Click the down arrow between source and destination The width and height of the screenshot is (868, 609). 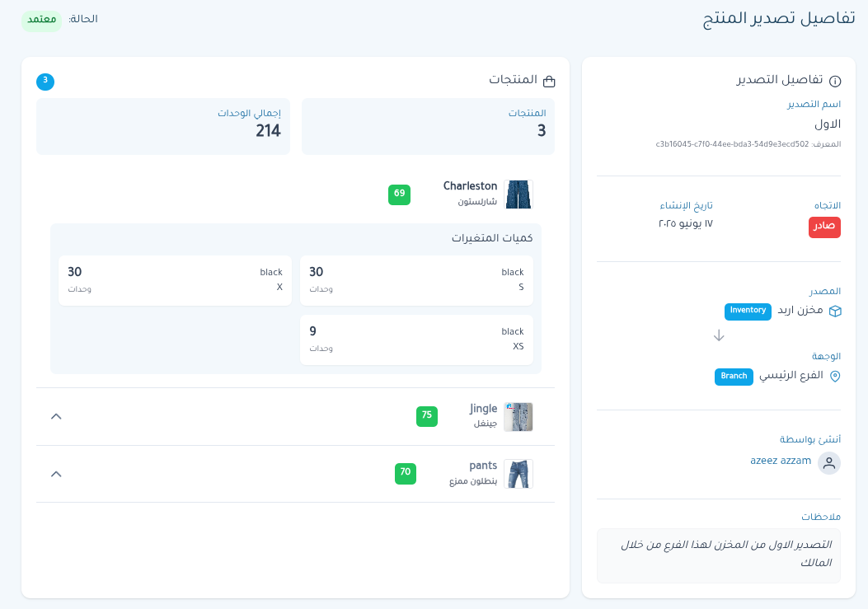719,335
